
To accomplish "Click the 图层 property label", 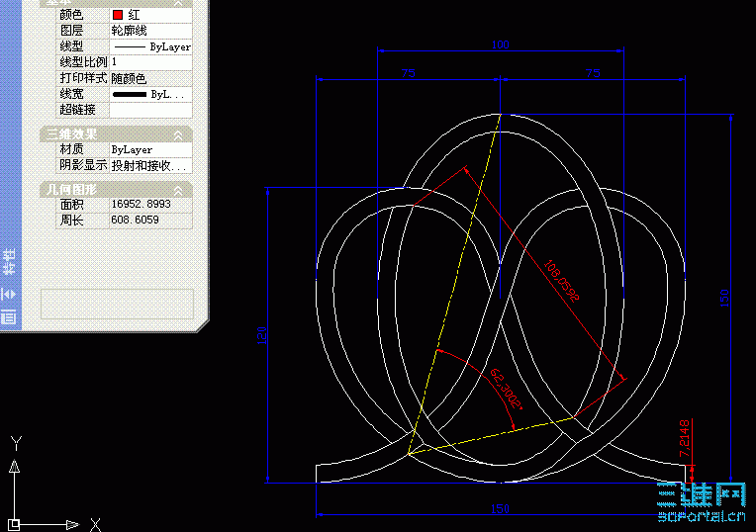I will tap(71, 31).
